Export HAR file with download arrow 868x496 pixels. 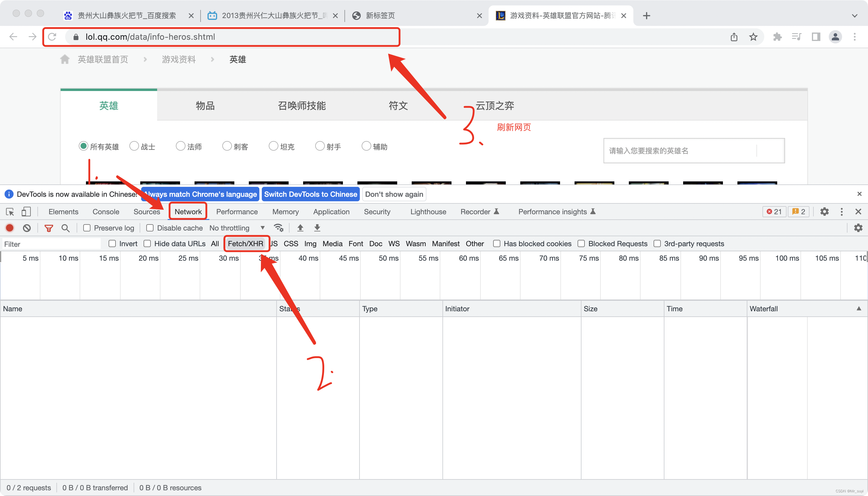tap(317, 228)
